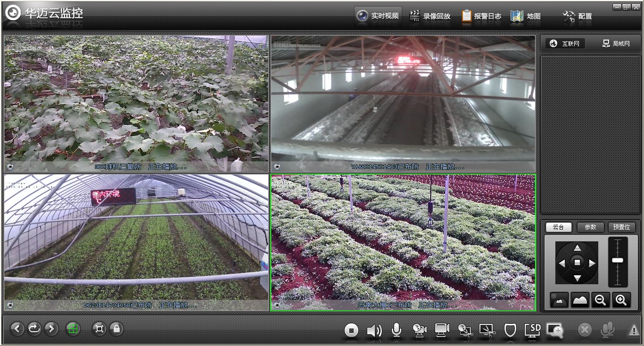Click the four-pane grid layout icon

(73, 329)
